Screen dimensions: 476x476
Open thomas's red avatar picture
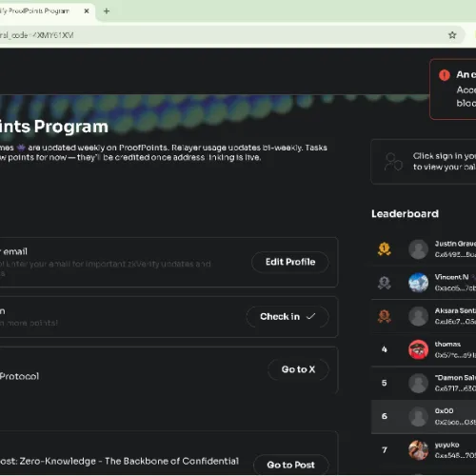pos(418,349)
